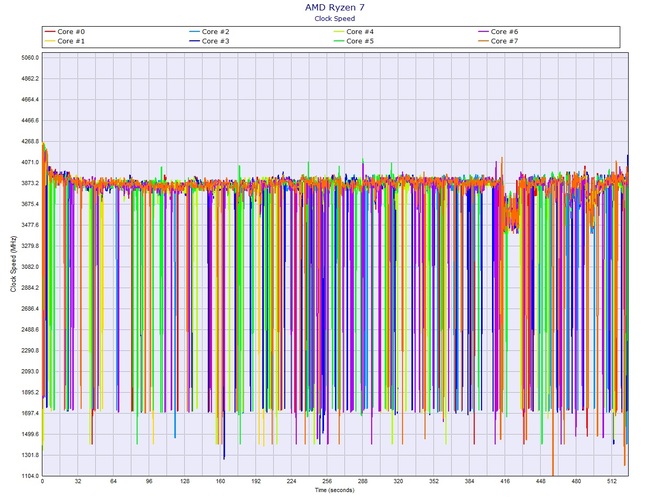Select the Core #3 legend label
The width and height of the screenshot is (670, 502).
tap(215, 41)
